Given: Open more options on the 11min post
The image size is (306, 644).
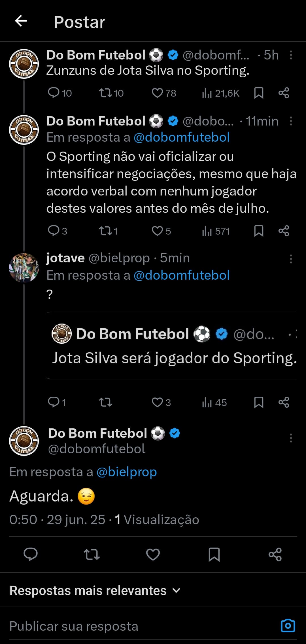Looking at the screenshot, I should coord(291,121).
